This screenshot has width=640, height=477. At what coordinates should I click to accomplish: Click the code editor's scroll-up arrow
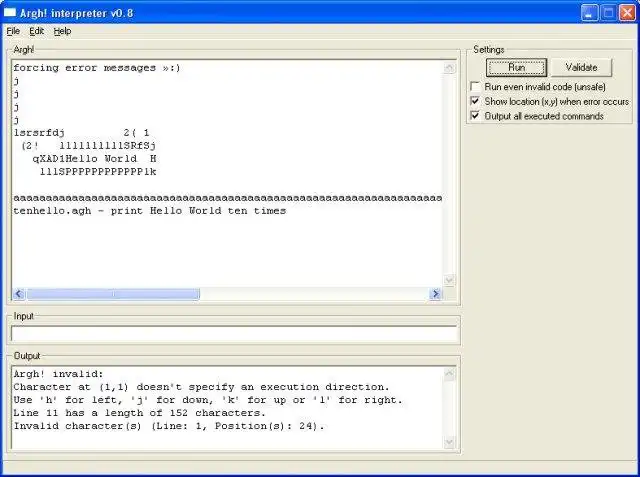click(x=449, y=68)
